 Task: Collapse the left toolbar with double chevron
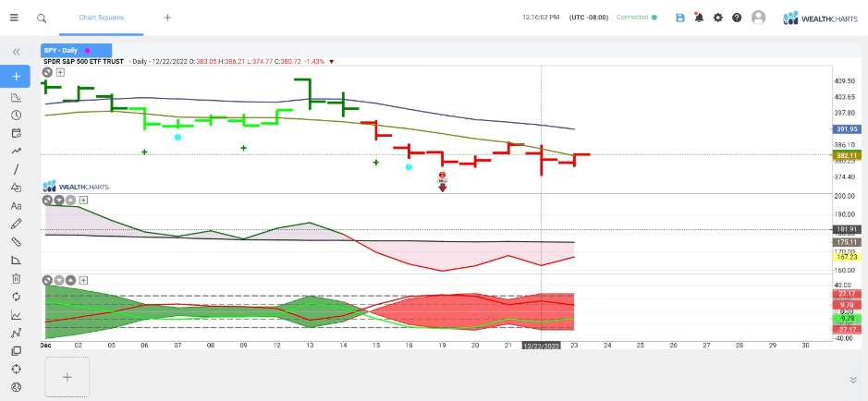point(16,52)
